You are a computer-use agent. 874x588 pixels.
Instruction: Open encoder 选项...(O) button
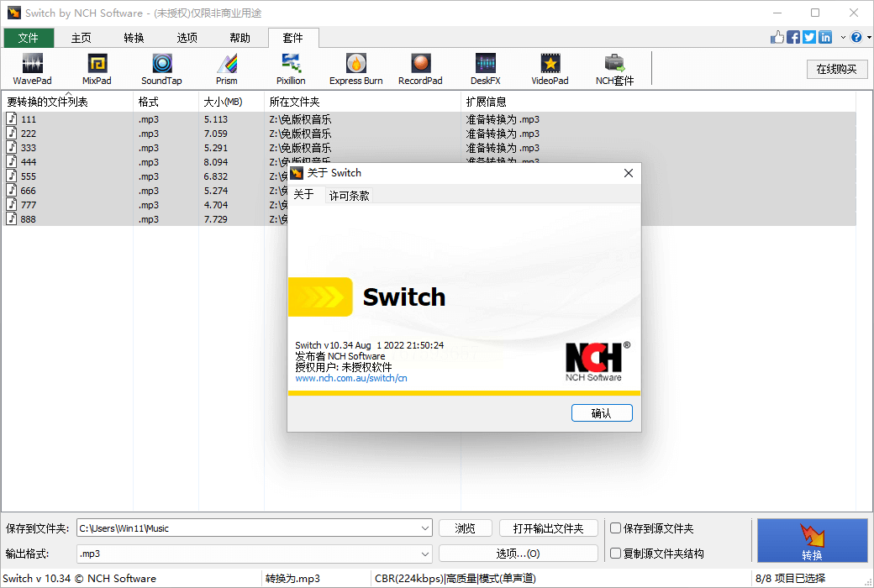[518, 554]
